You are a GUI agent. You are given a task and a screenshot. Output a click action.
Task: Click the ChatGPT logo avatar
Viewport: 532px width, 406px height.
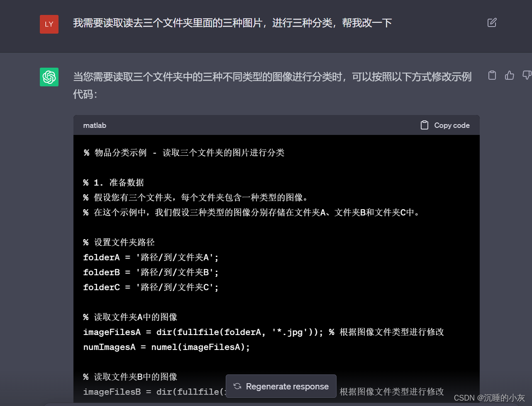[49, 77]
